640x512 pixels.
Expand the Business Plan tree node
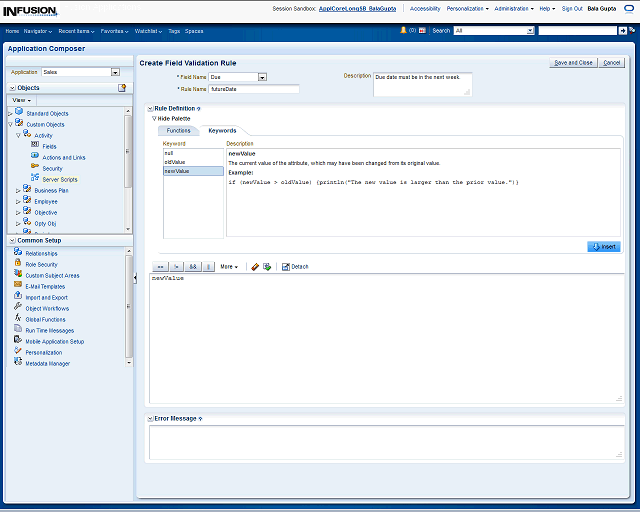[x=18, y=190]
